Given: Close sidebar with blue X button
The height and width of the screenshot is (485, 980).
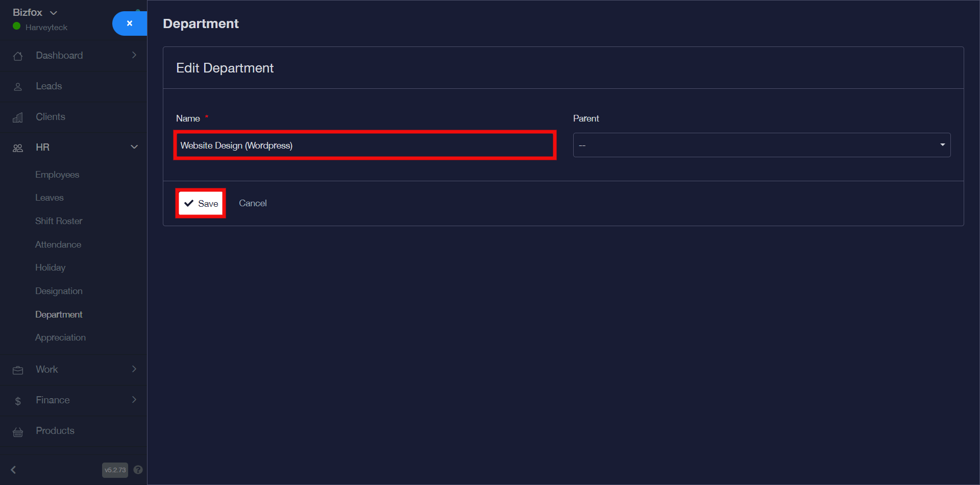Looking at the screenshot, I should 130,23.
